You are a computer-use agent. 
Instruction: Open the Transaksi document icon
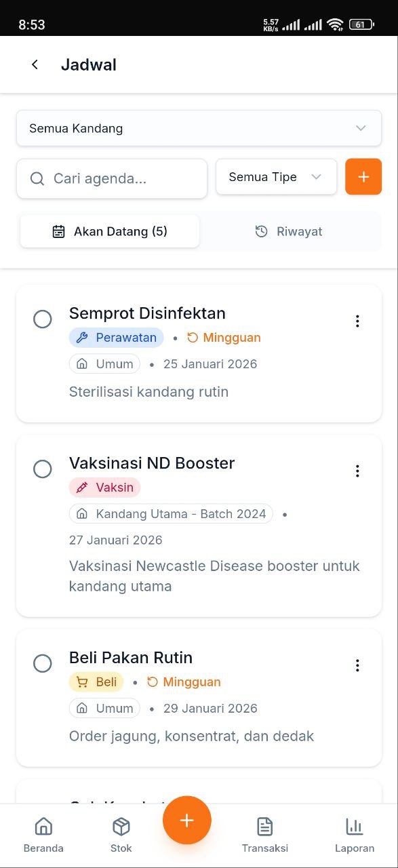point(265,827)
